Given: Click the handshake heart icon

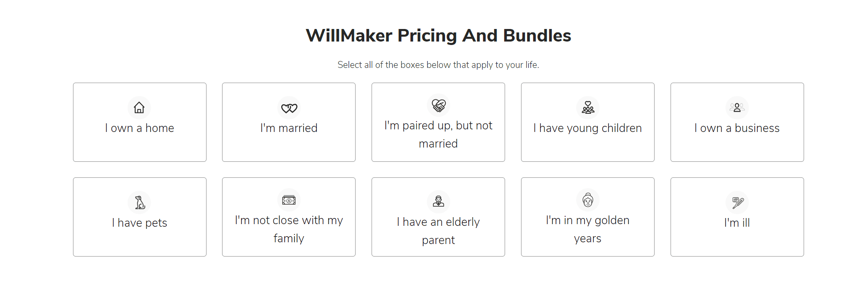Looking at the screenshot, I should click(439, 105).
